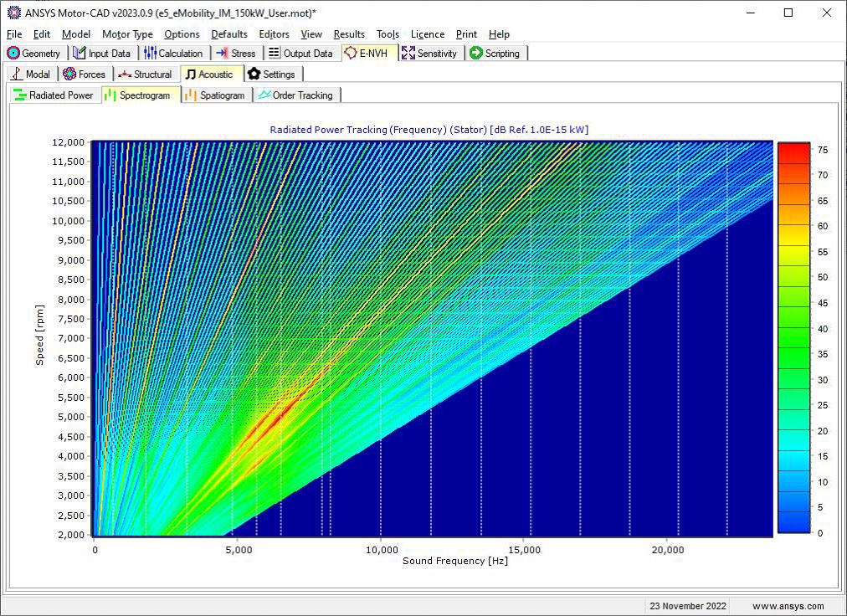Click the Scripting green arrow icon
847x616 pixels.
pyautogui.click(x=476, y=53)
